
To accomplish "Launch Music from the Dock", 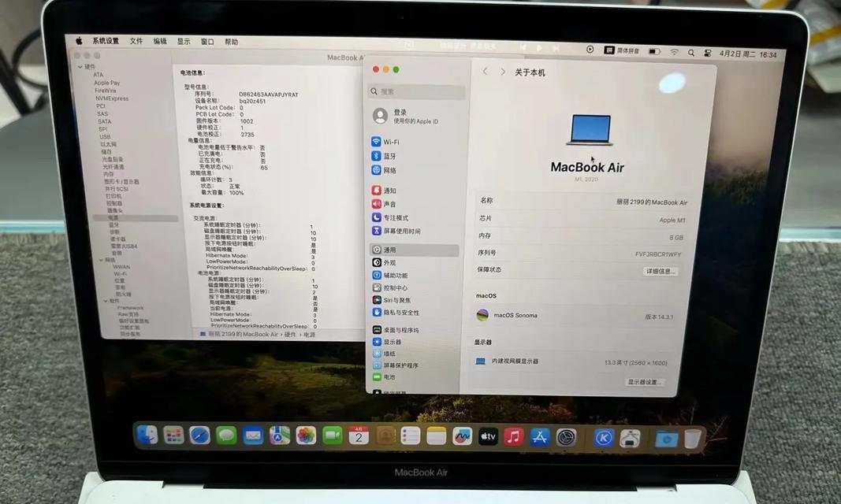I will (513, 437).
